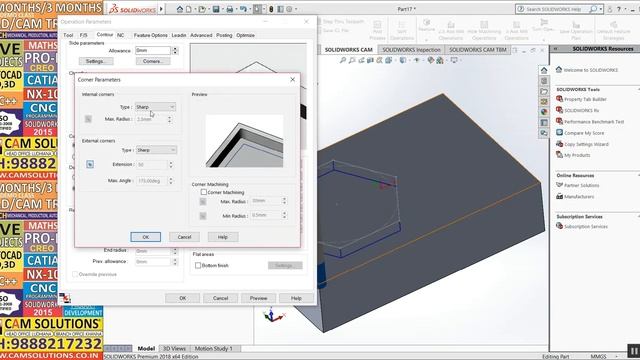Click the View Settings monitor icon
The width and height of the screenshot is (640, 360).
(x=454, y=60)
